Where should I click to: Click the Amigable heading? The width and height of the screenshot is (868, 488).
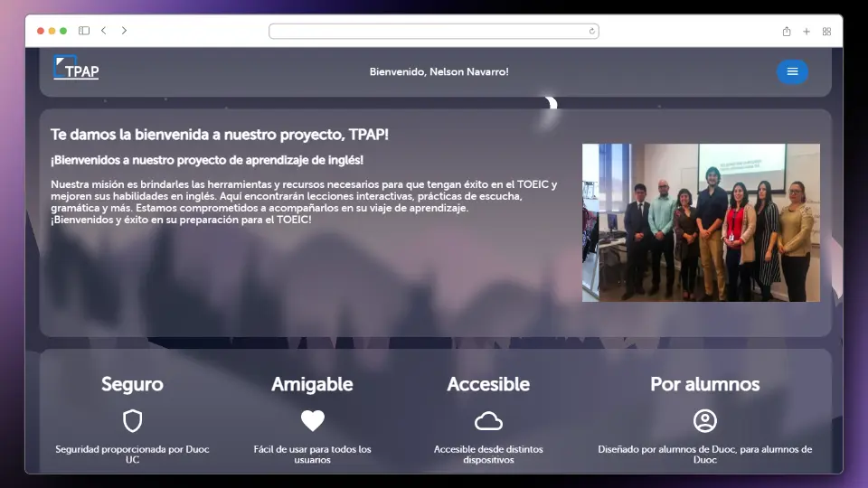[312, 384]
